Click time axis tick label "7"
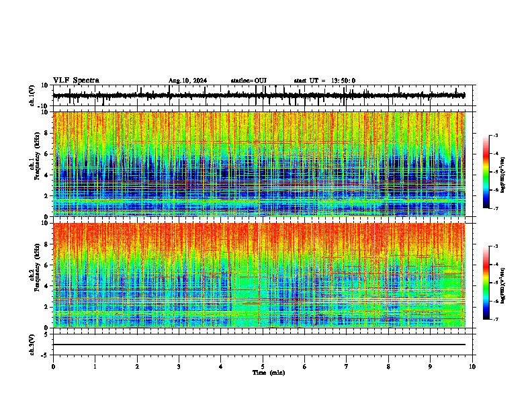Viewport: 532px width, 411px height. tap(347, 367)
